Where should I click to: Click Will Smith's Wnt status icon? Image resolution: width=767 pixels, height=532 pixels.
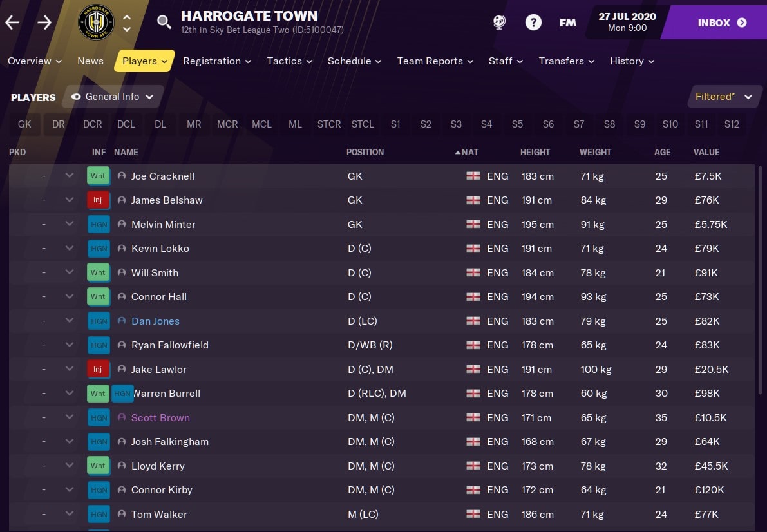tap(98, 272)
